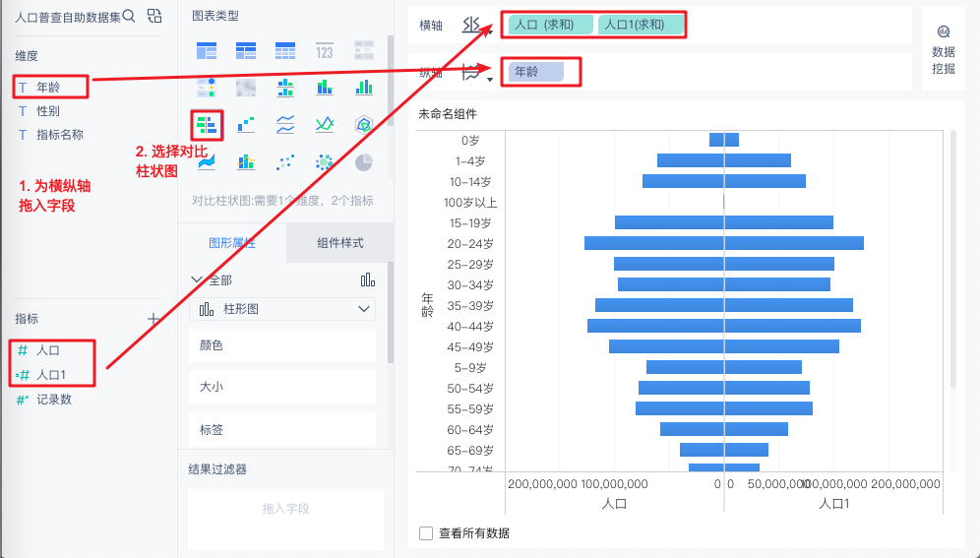Search fields in the dataset
Image resolution: width=980 pixels, height=558 pixels.
[x=129, y=17]
